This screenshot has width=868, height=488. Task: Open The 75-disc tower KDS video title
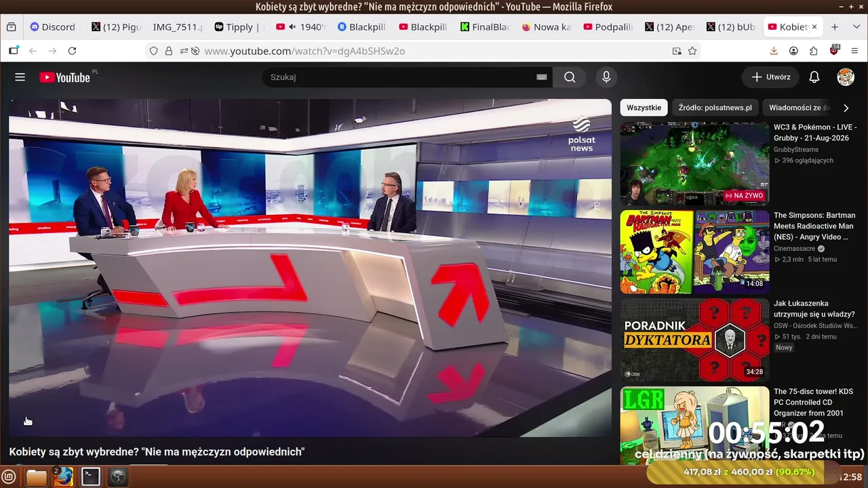coord(814,403)
